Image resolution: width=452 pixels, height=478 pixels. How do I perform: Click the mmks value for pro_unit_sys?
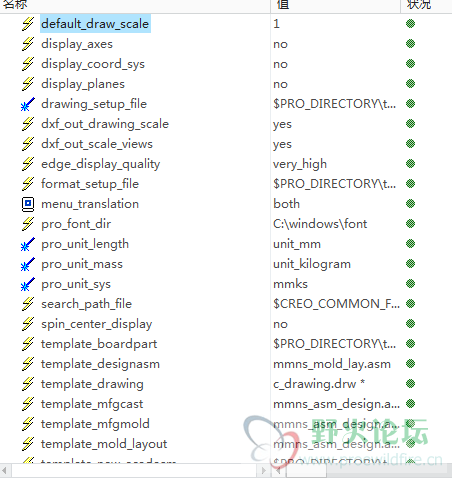(x=290, y=284)
